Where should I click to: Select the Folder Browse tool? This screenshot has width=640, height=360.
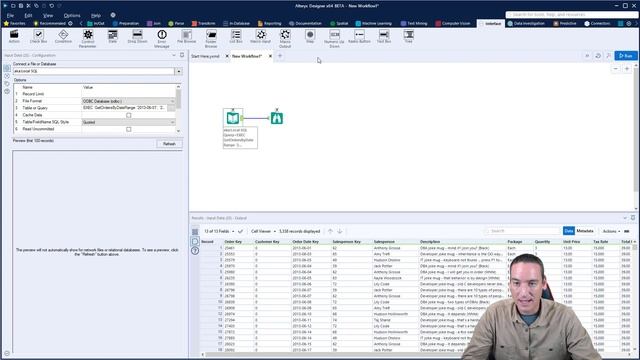(x=211, y=39)
